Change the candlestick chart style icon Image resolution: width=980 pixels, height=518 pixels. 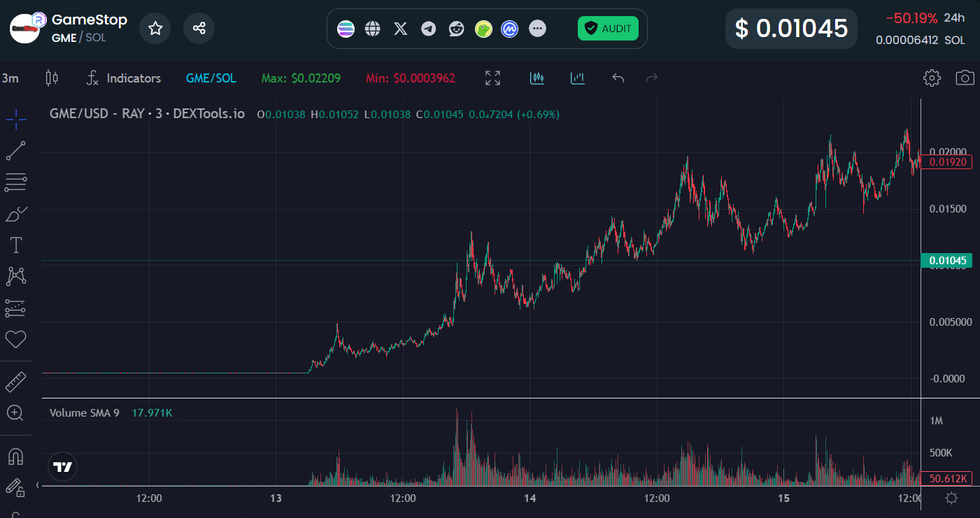[51, 78]
